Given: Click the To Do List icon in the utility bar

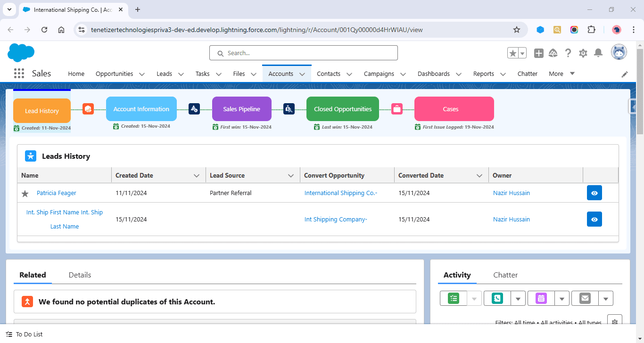Looking at the screenshot, I should click(9, 334).
